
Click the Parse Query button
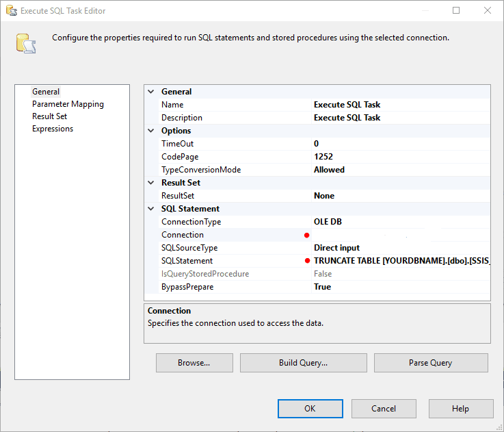[431, 363]
